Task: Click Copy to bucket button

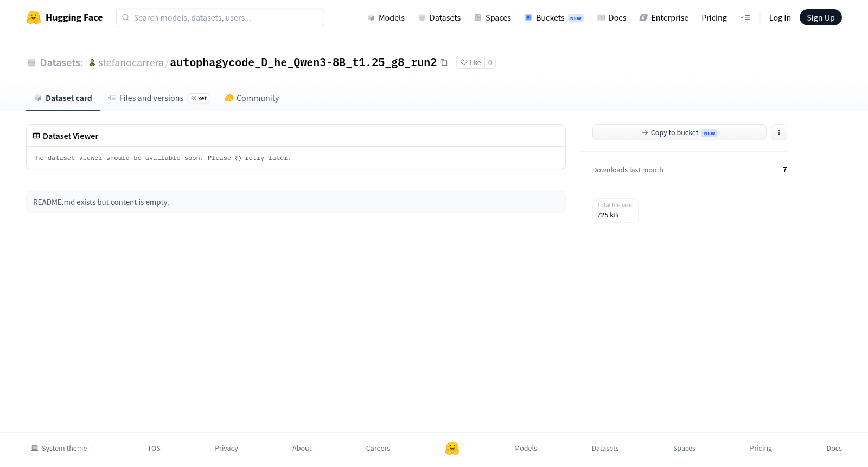Action: coord(679,132)
